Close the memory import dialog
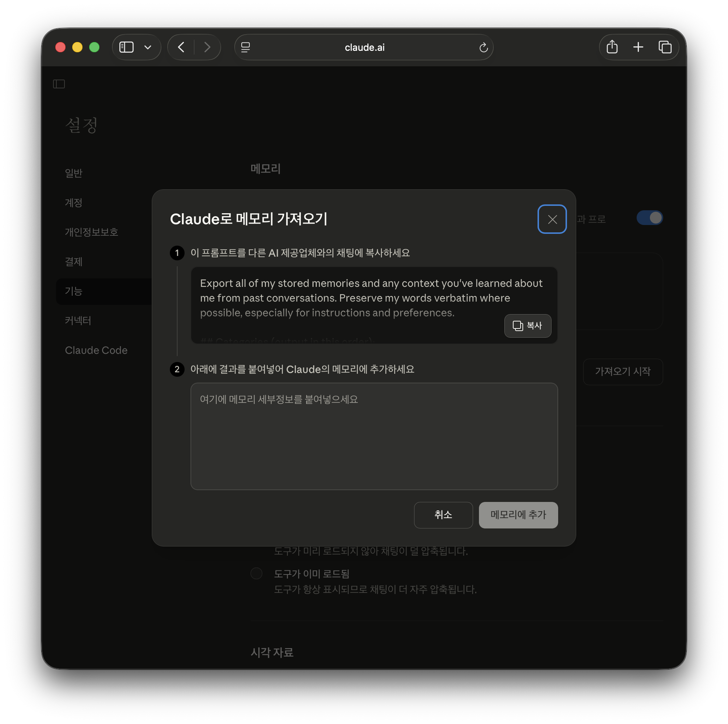728x724 pixels. 552,219
